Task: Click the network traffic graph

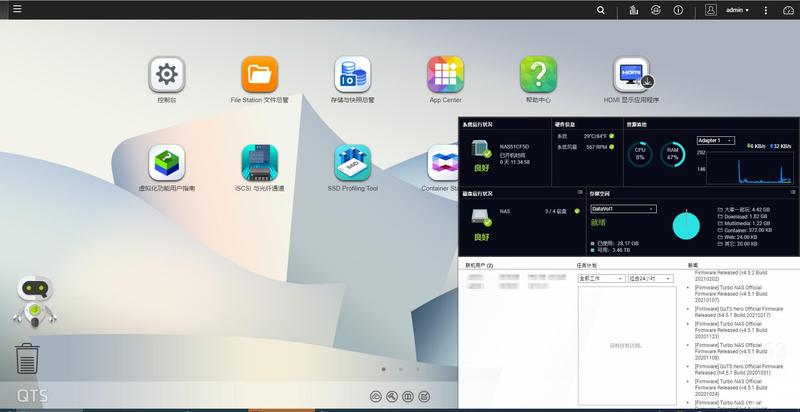Action: point(750,167)
